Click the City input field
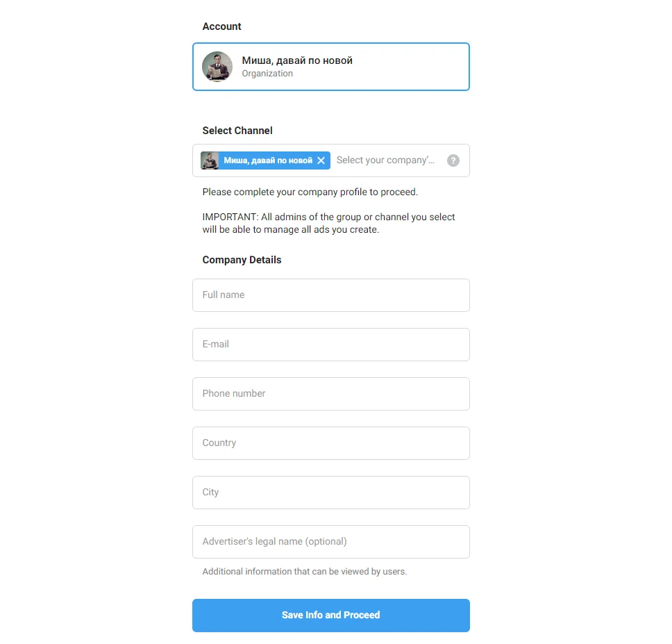672x644 pixels. point(330,493)
